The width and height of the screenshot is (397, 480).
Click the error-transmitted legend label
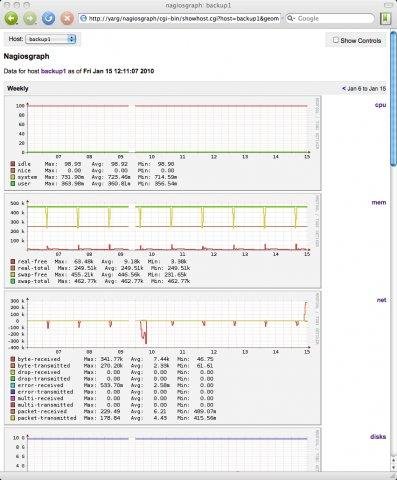point(45,392)
